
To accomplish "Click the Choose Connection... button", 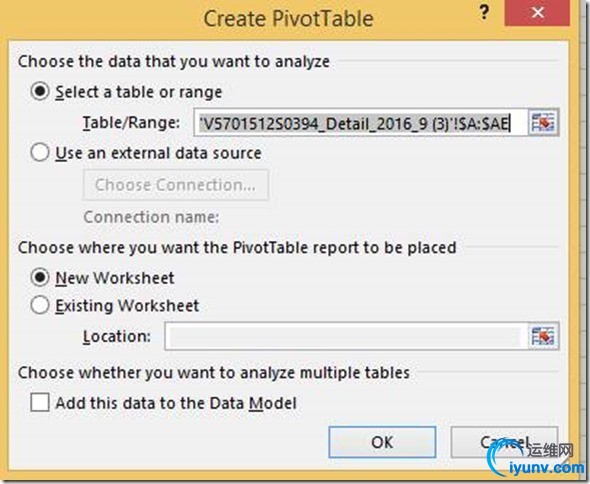I will click(x=176, y=185).
